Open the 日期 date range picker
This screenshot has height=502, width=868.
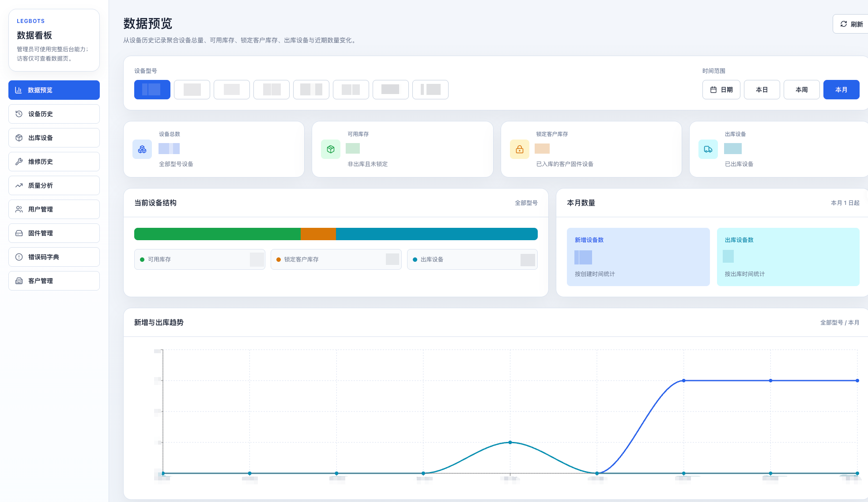(x=721, y=90)
